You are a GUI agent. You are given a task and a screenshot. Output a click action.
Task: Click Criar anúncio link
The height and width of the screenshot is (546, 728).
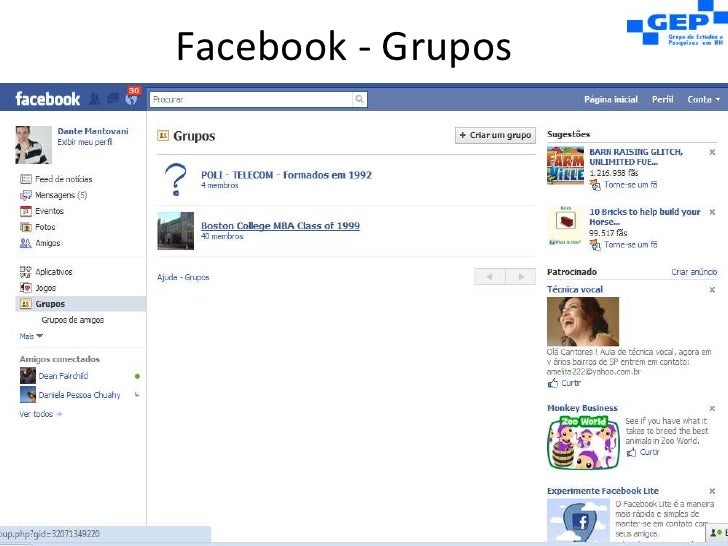point(694,272)
